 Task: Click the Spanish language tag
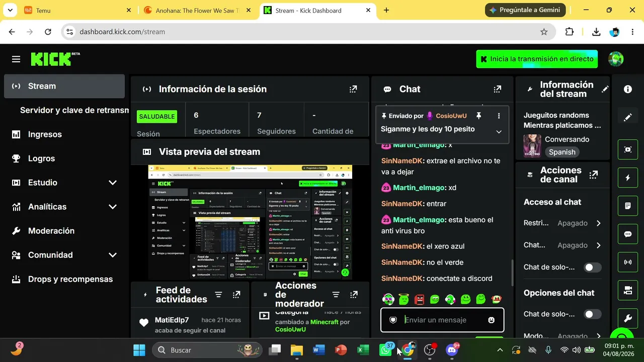click(562, 152)
